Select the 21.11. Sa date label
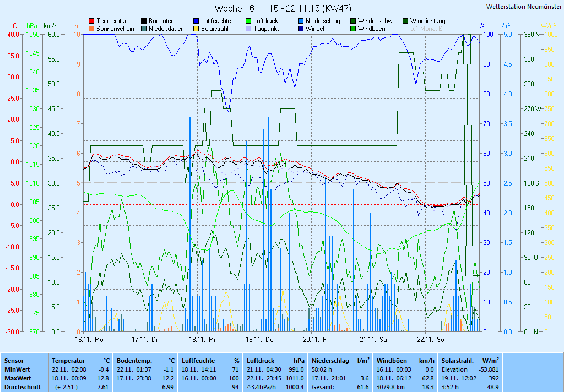Screen dimensions: 564x392 [x=373, y=340]
